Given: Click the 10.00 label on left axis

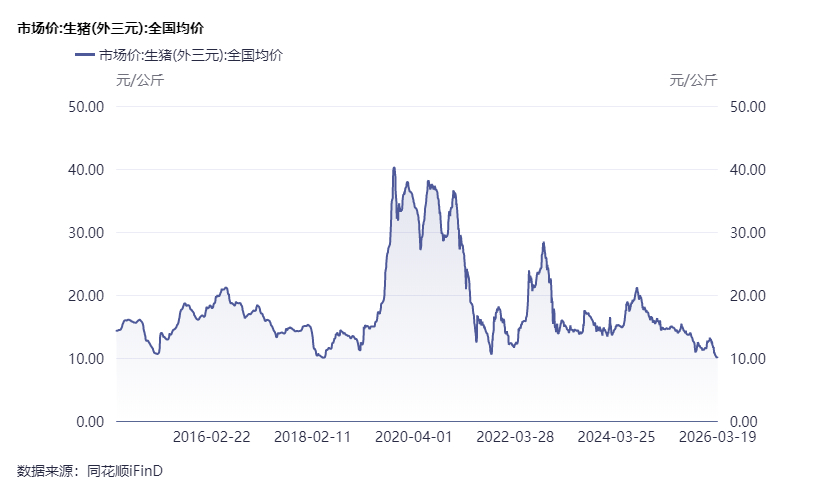Looking at the screenshot, I should click(84, 358).
